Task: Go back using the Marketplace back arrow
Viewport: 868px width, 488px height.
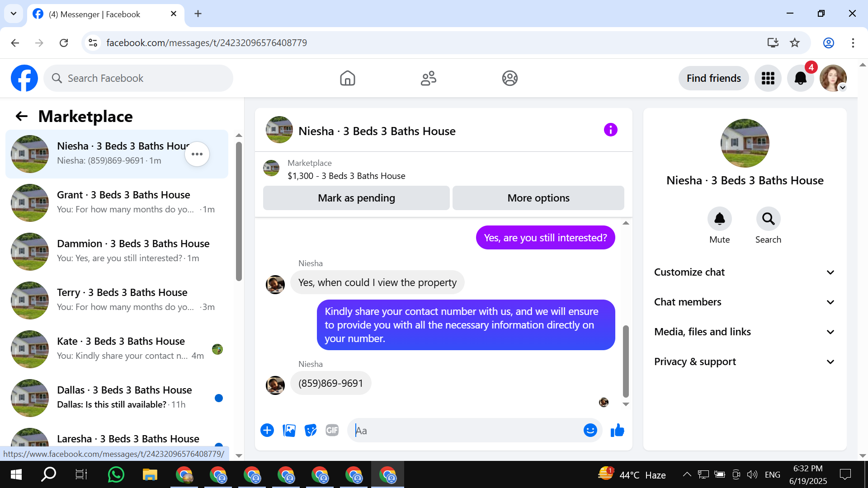Action: tap(21, 117)
